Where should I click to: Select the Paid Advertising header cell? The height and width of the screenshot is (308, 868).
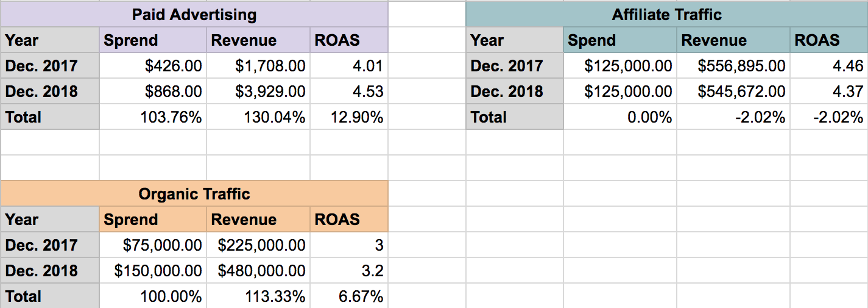click(194, 15)
